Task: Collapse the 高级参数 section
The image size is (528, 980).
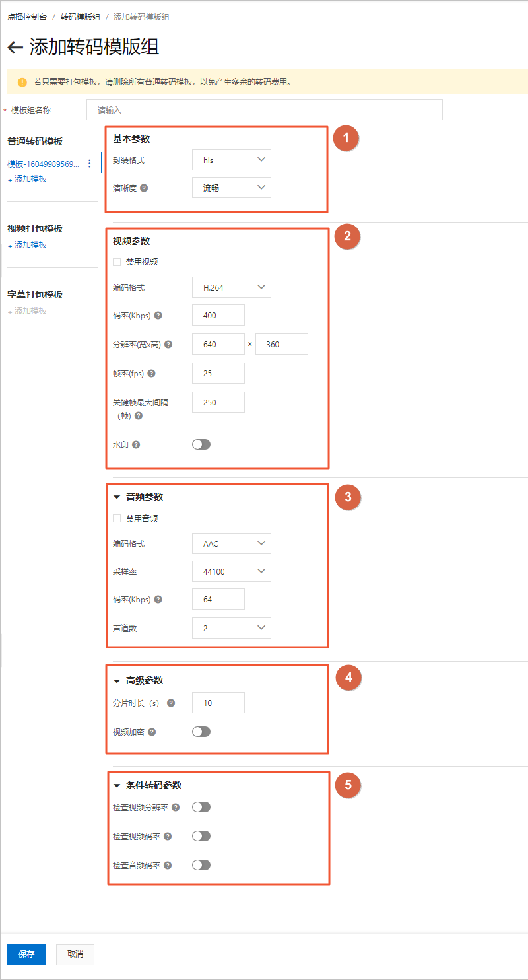Action: pos(117,681)
